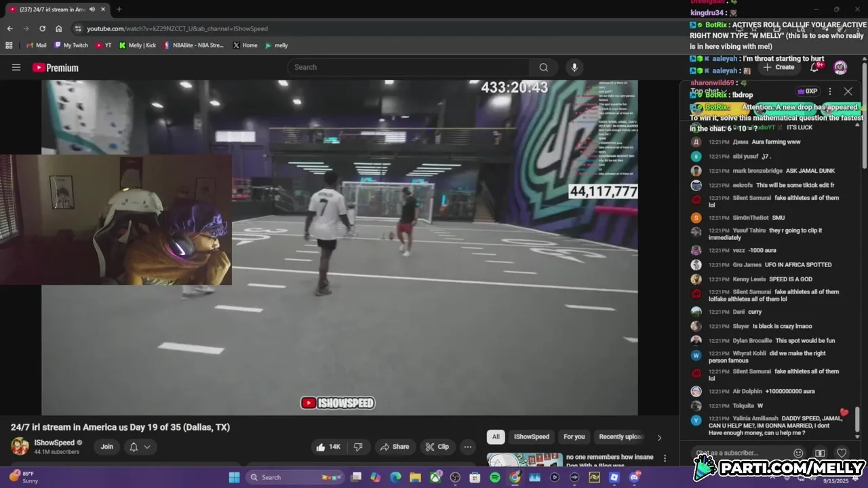
Task: Open options for the recommended video
Action: (x=665, y=459)
